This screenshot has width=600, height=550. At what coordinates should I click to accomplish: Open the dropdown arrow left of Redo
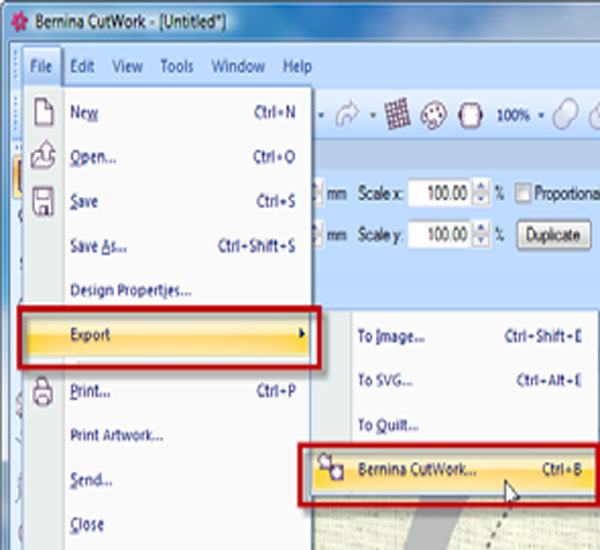pos(321,115)
